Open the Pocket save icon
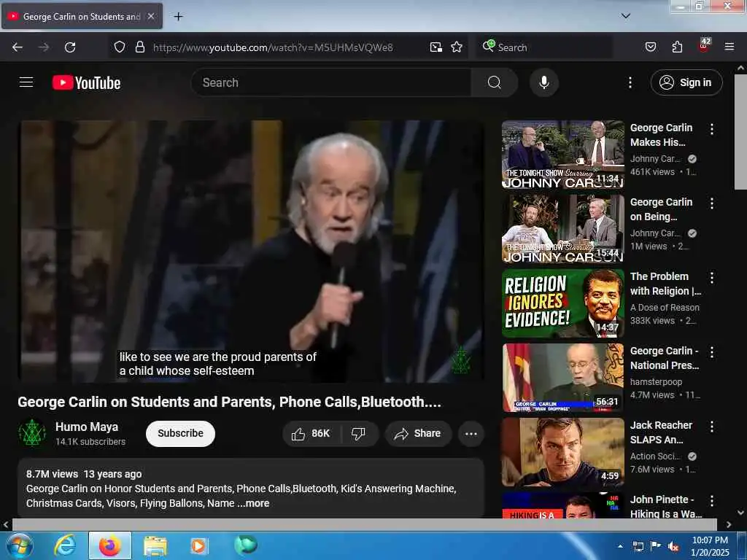 651,47
